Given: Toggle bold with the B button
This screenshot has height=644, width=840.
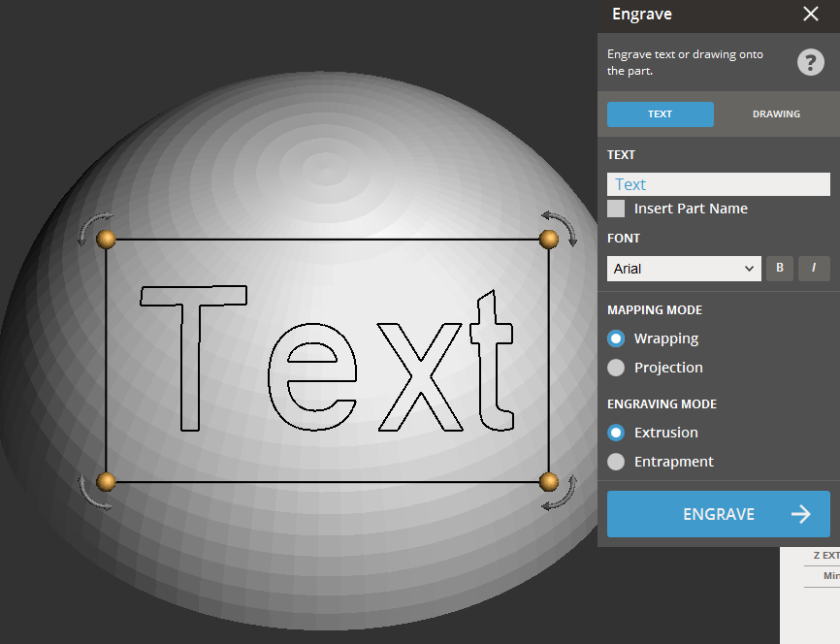Looking at the screenshot, I should 780,269.
